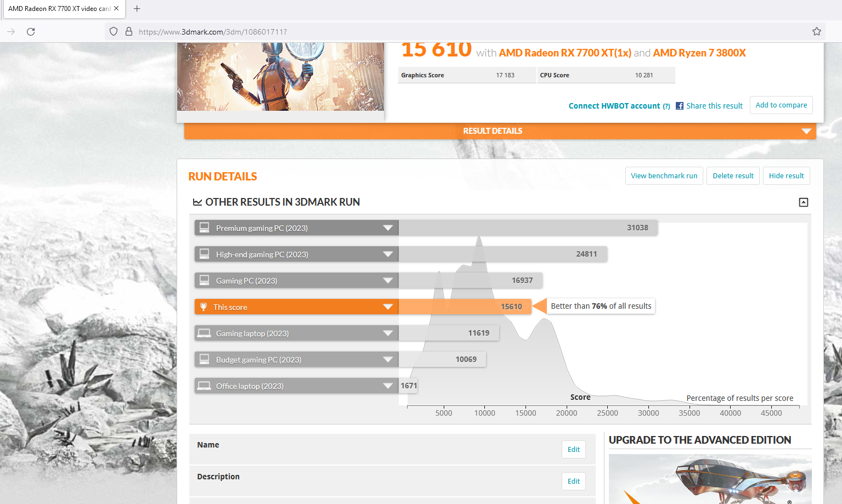Click the Upgrade to Advanced Edition image
The height and width of the screenshot is (504, 842).
[x=710, y=479]
